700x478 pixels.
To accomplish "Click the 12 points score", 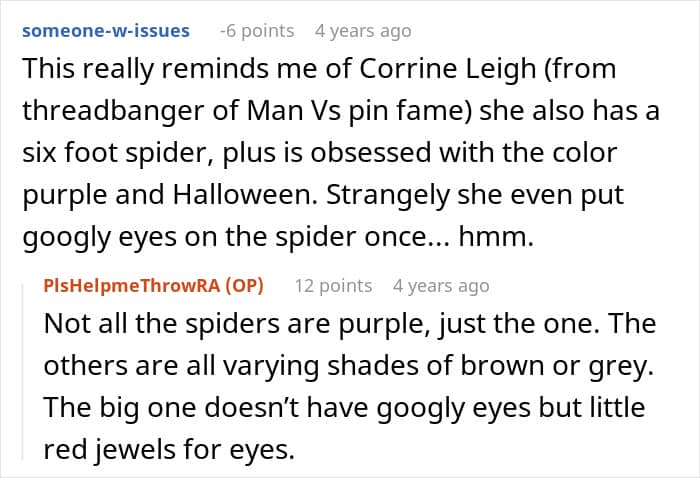I will coord(333,286).
